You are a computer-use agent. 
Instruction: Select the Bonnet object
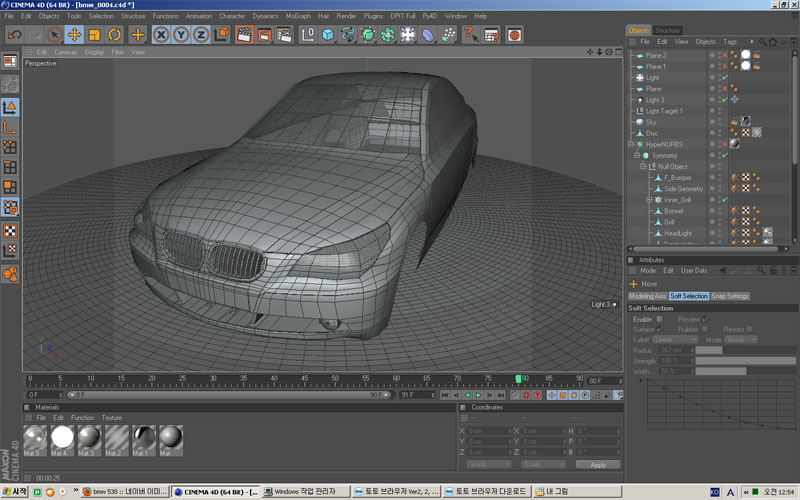[x=673, y=211]
